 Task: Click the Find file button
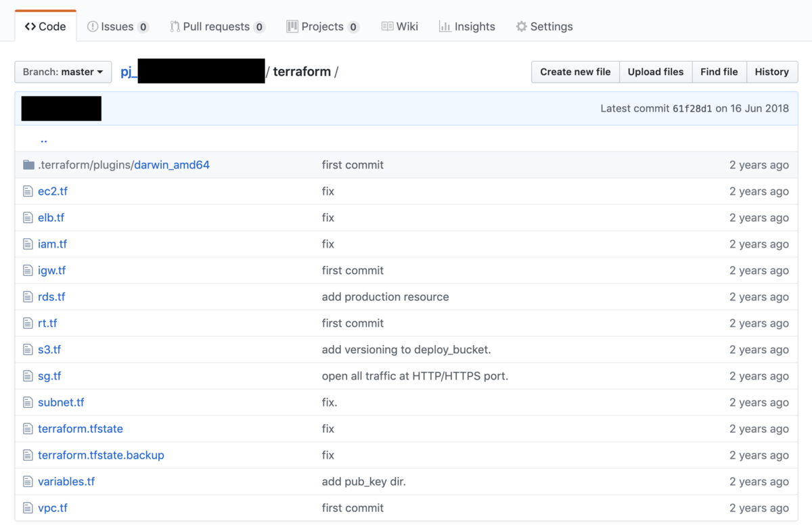point(719,72)
